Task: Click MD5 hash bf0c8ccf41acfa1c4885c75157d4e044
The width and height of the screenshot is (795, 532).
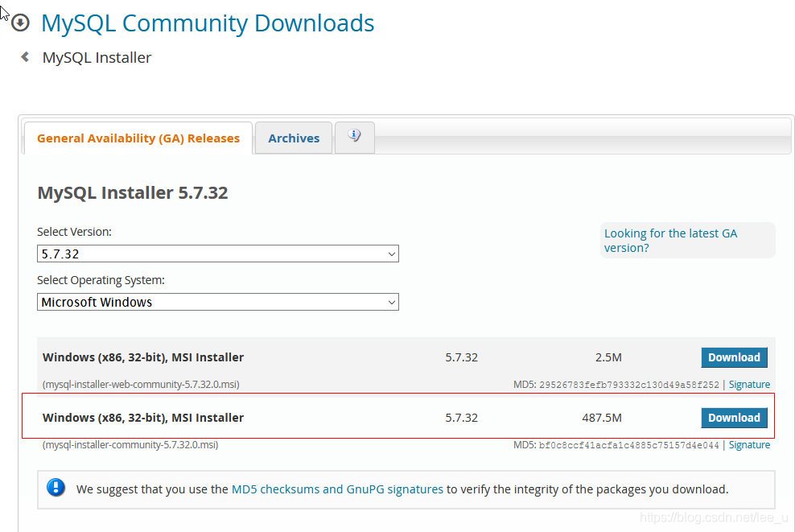Action: point(628,445)
